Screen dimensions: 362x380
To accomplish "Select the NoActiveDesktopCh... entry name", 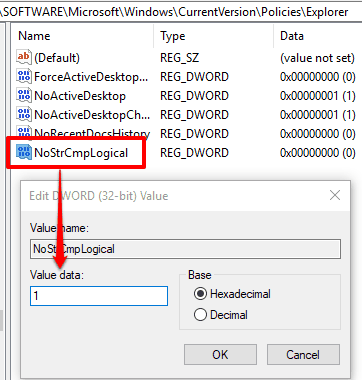I will point(92,115).
